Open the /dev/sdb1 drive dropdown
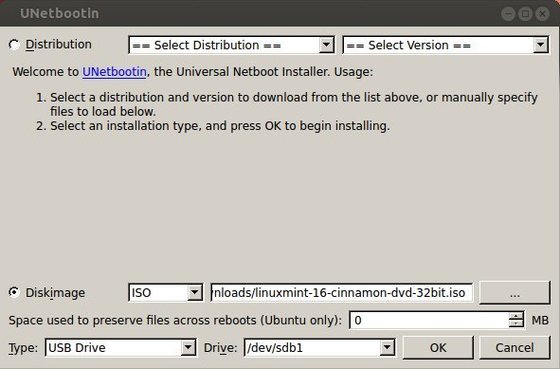The image size is (560, 369). point(320,348)
